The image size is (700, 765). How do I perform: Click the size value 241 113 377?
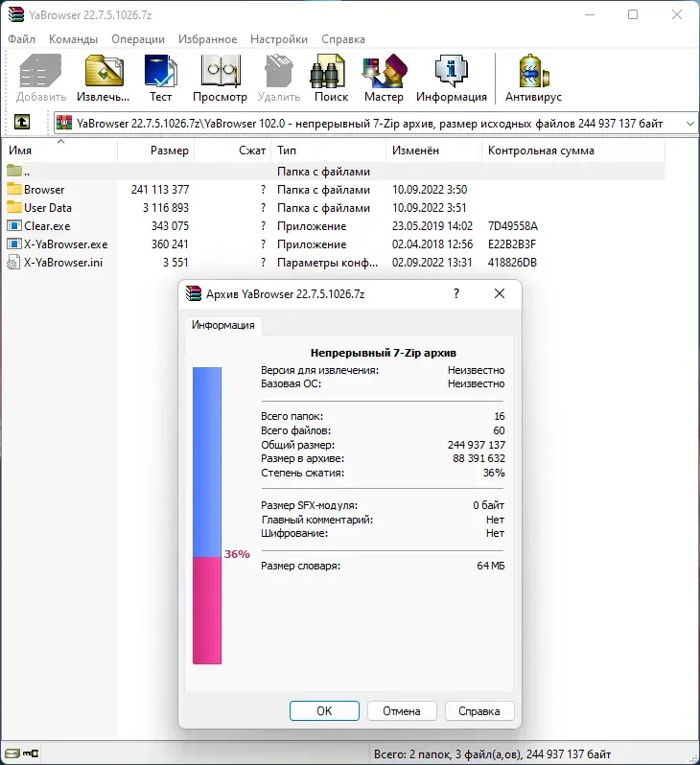[160, 189]
